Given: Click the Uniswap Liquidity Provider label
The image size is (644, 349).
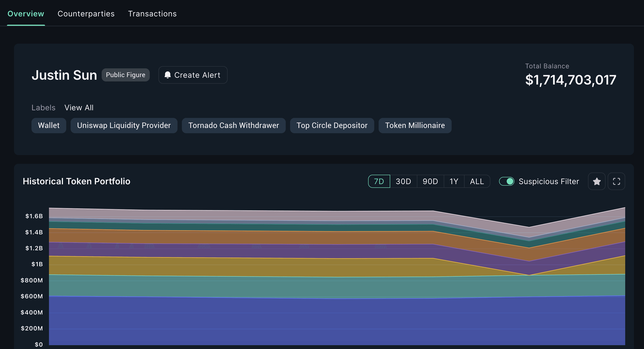Looking at the screenshot, I should coord(124,125).
